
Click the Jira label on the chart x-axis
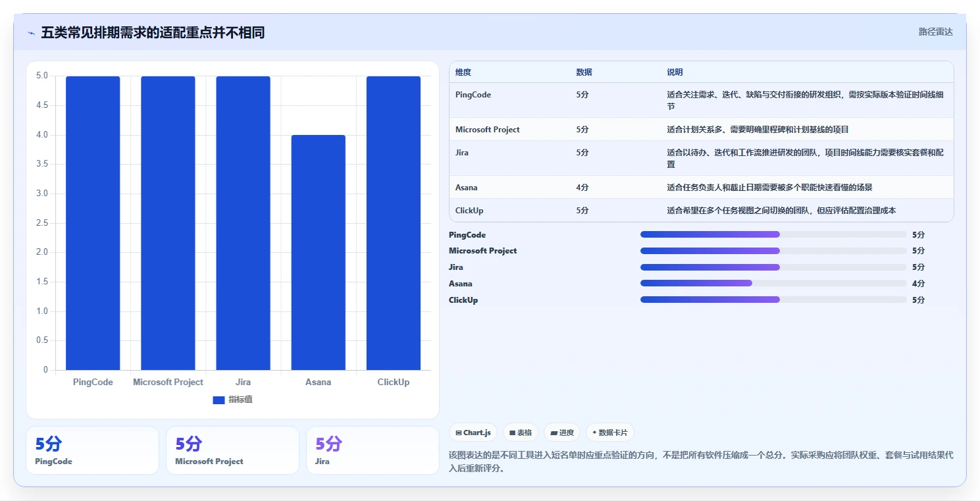pos(243,382)
